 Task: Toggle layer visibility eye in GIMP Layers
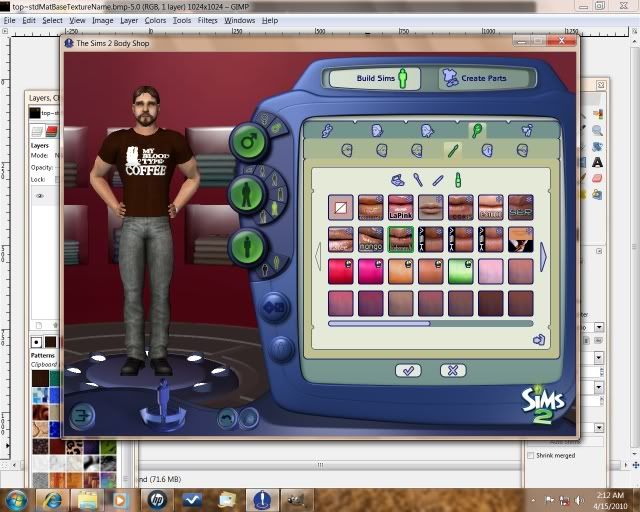click(x=40, y=196)
